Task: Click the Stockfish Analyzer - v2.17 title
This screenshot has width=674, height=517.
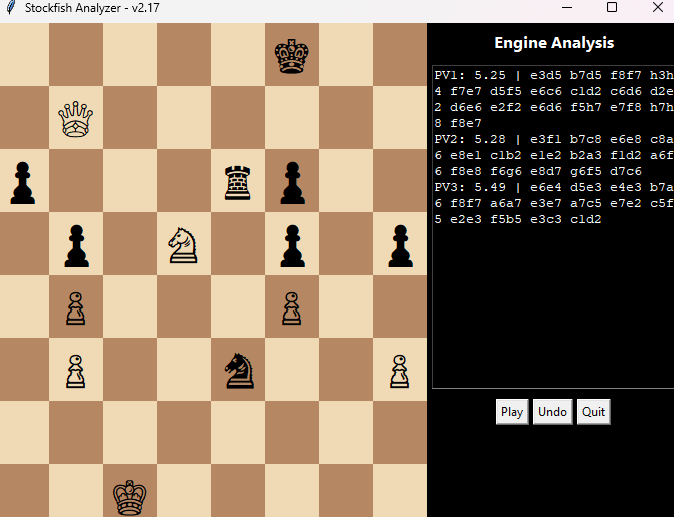Action: [92, 8]
